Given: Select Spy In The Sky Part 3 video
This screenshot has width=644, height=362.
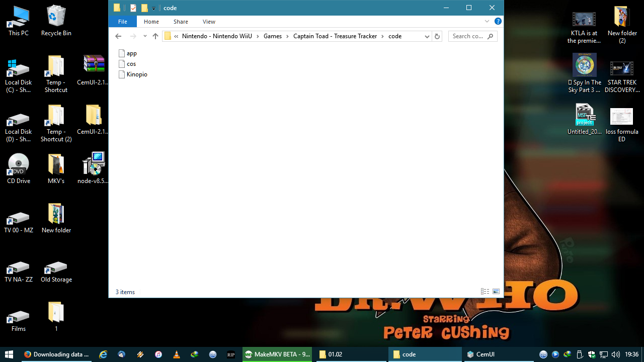Looking at the screenshot, I should click(x=584, y=73).
